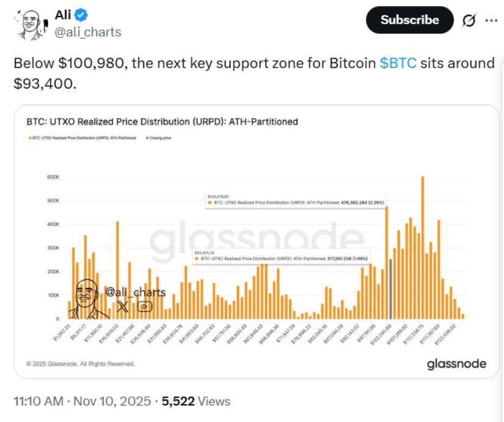Select the gray highlighted bar near $102,260
This screenshot has height=422, width=504.
click(391, 287)
